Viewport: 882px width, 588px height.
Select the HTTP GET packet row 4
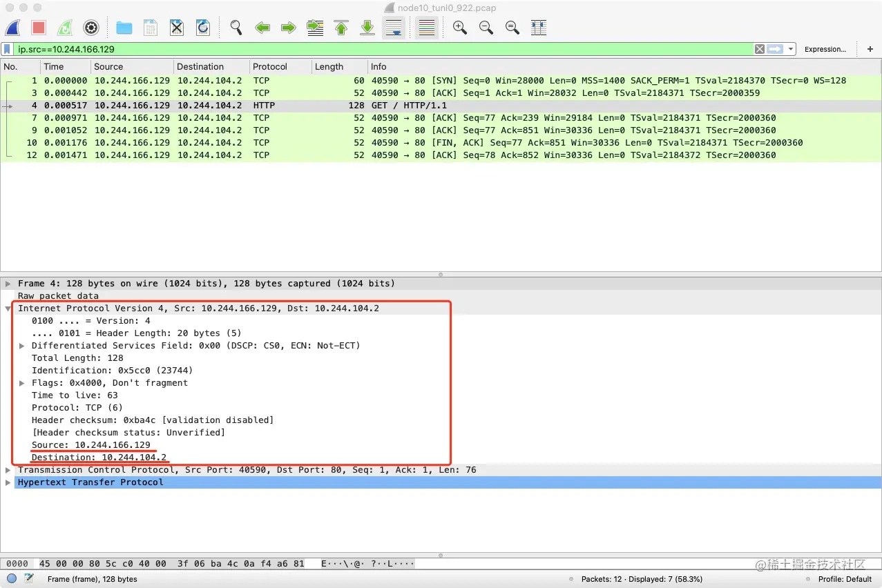441,106
